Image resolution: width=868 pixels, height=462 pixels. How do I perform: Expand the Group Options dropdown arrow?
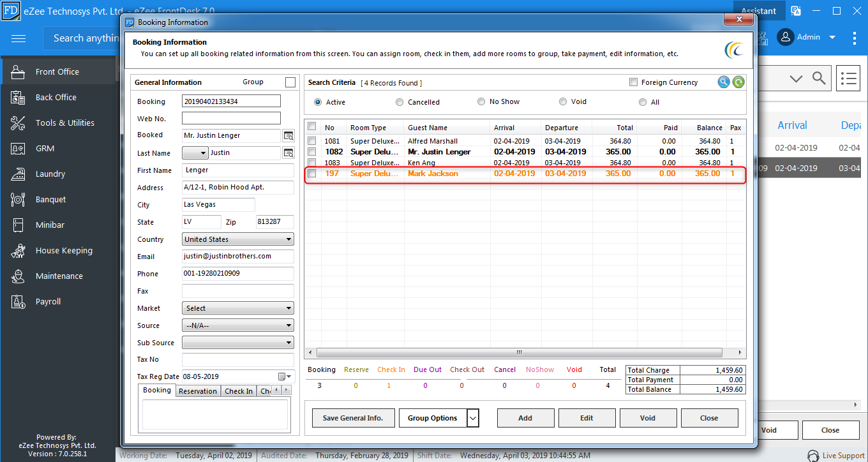pyautogui.click(x=473, y=418)
